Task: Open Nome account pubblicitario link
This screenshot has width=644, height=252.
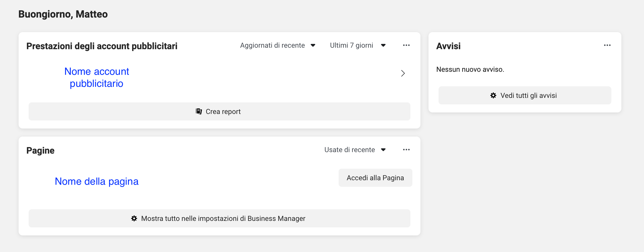Action: tap(97, 77)
